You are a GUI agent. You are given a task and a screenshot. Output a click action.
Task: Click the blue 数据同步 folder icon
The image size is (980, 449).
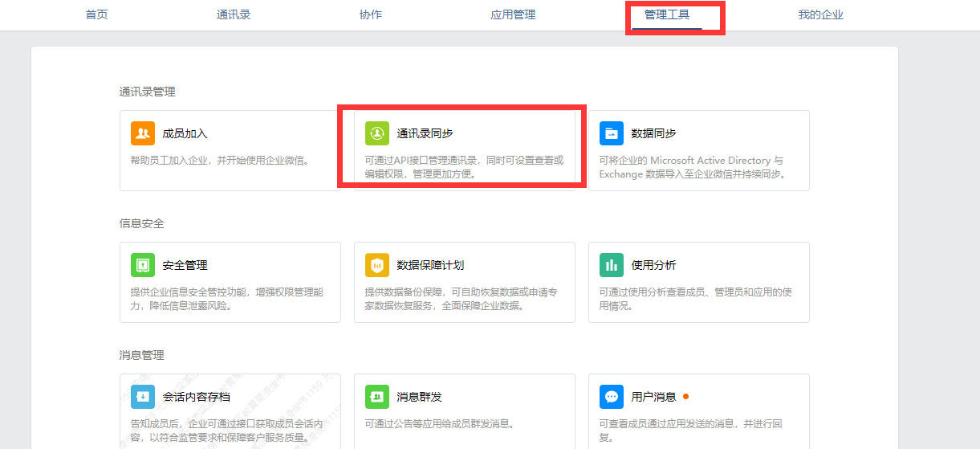(612, 133)
